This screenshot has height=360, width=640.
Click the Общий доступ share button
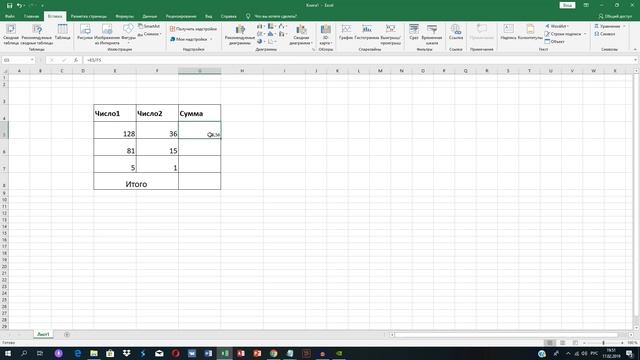click(x=615, y=16)
